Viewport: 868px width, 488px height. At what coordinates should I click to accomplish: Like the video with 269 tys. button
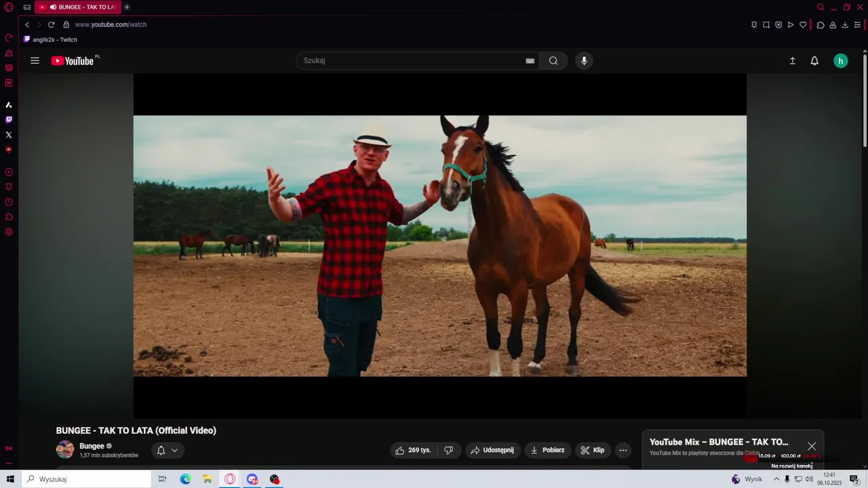413,450
